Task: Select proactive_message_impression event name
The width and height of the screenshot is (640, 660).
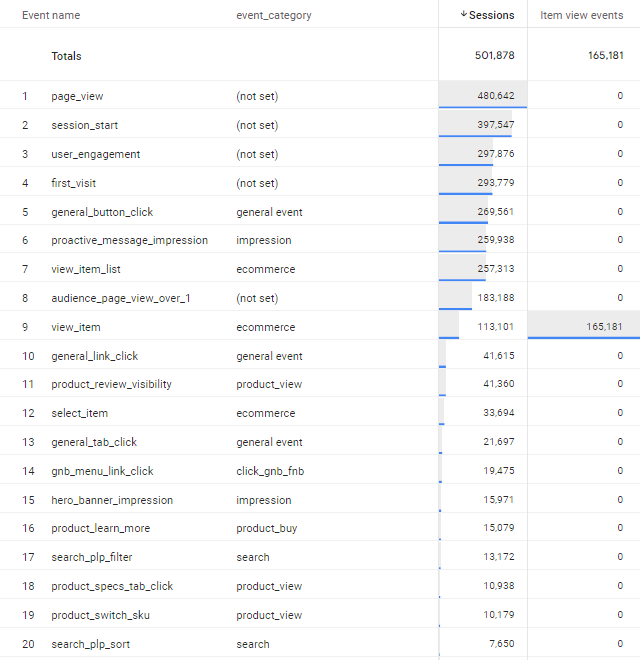Action: point(129,240)
